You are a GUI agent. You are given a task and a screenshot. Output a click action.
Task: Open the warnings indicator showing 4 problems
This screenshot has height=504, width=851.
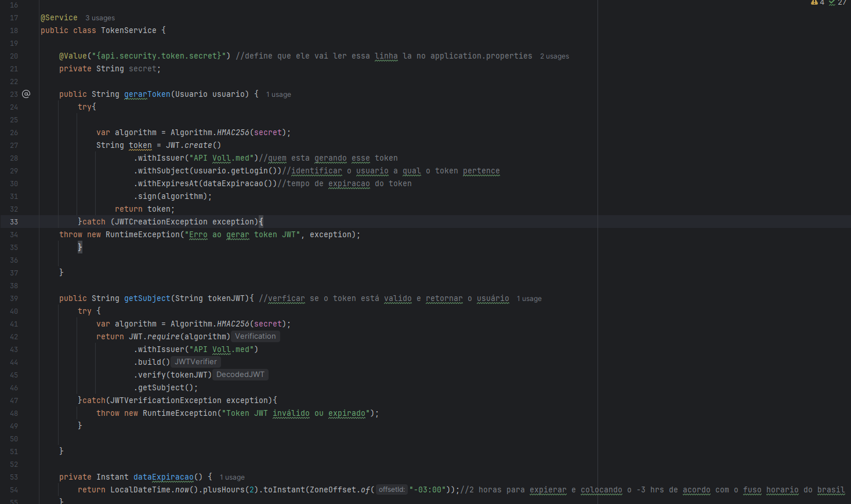coord(817,3)
